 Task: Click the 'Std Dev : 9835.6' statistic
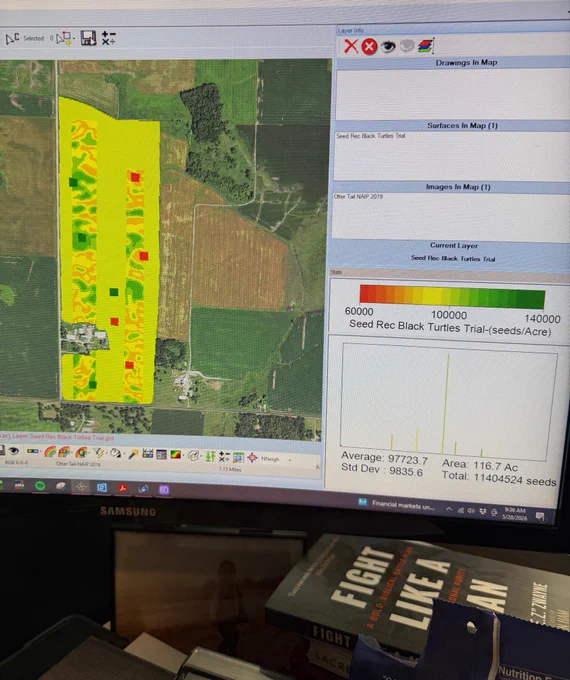coord(382,470)
